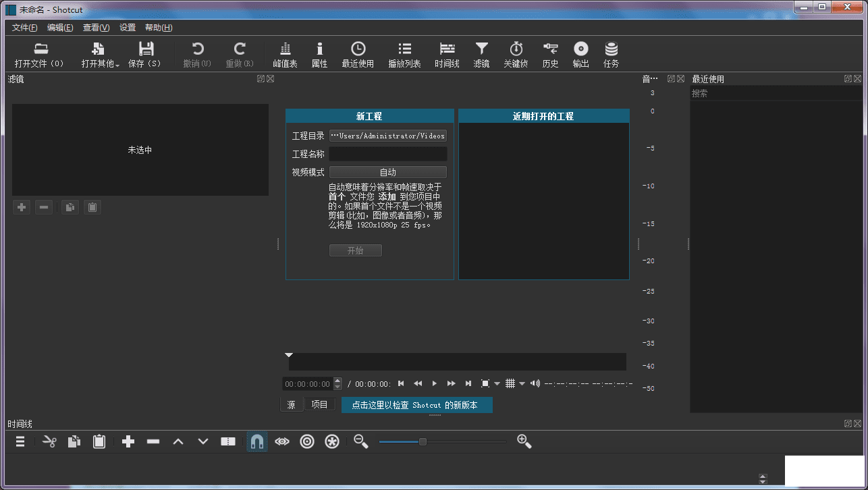Screen dimensions: 868x490
Task: Open the 打开其他 dropdown toolbar button
Action: 100,55
